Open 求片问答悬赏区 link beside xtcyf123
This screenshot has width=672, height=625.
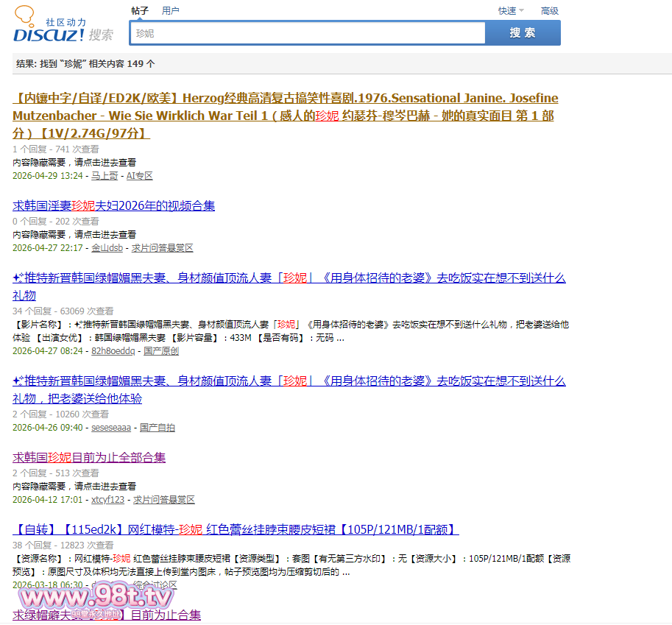click(x=163, y=499)
